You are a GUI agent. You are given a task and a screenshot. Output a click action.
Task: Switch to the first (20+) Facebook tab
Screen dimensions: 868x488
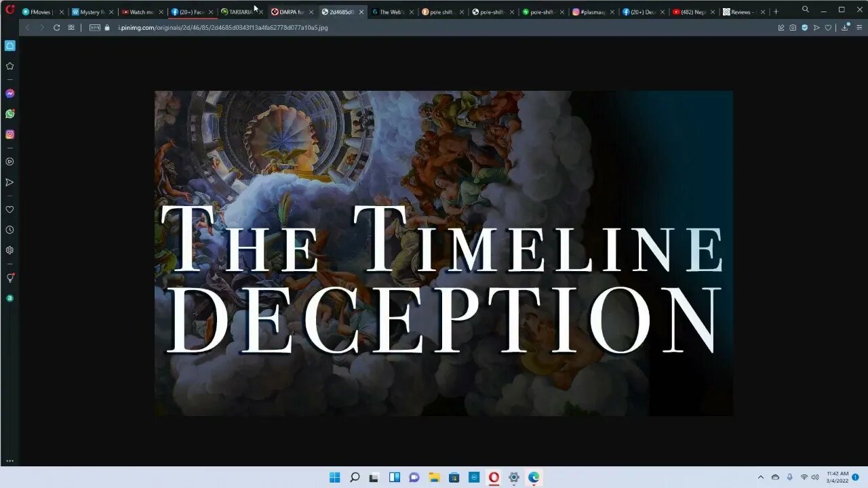click(191, 12)
